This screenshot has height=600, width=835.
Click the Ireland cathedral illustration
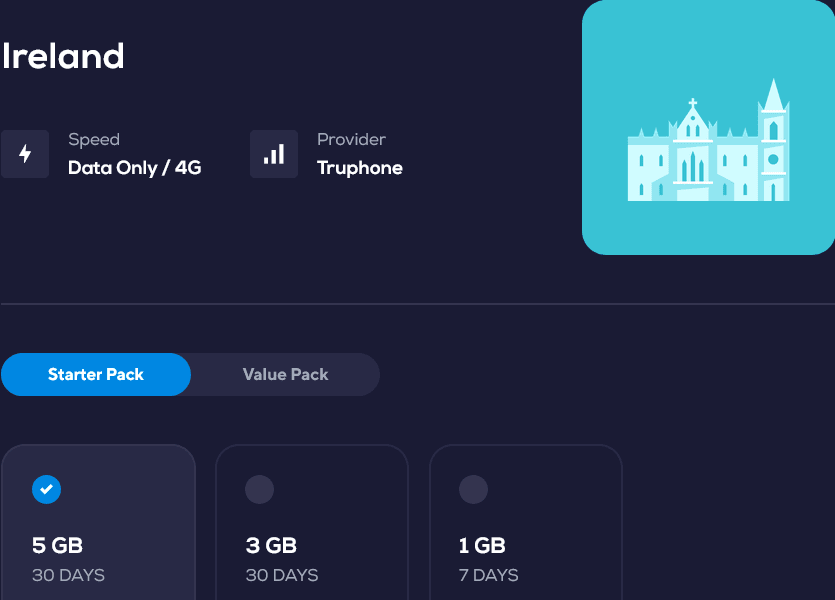[708, 141]
